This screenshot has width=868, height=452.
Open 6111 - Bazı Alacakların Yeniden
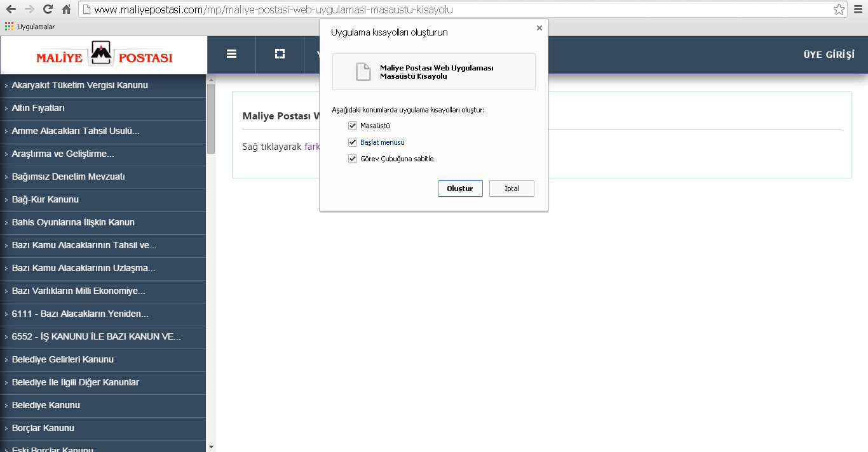click(103, 314)
